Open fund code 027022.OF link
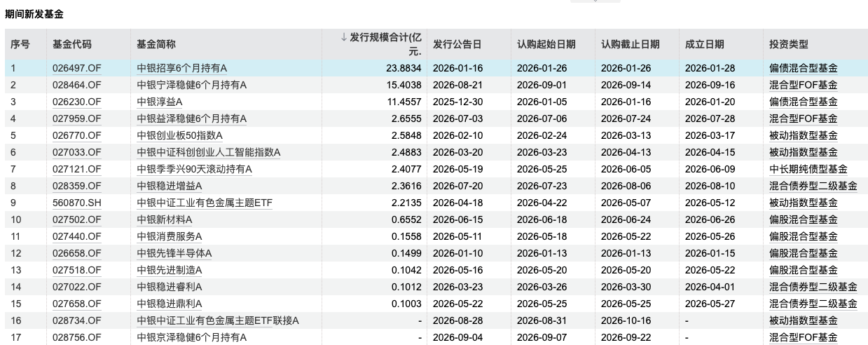This screenshot has height=345, width=868. [76, 287]
